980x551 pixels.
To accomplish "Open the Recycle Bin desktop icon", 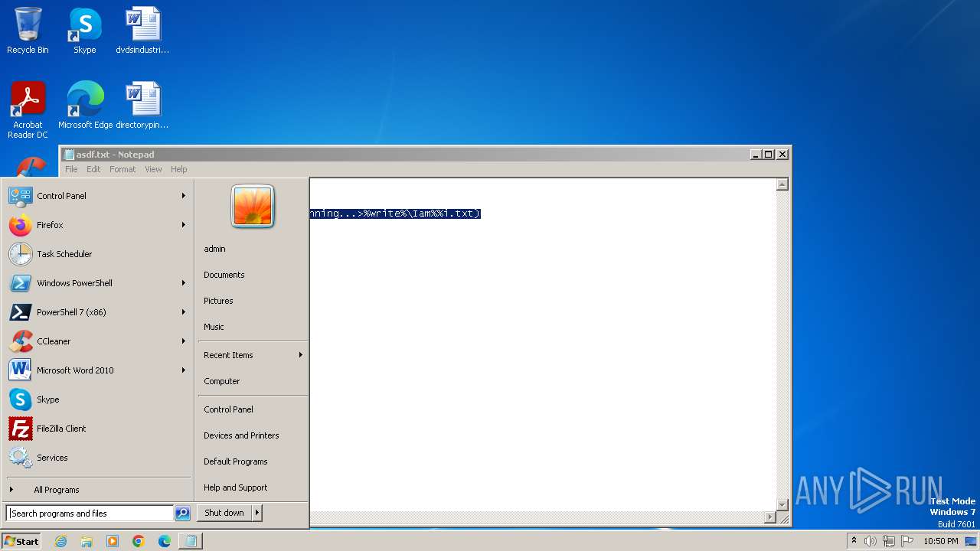I will pyautogui.click(x=28, y=31).
